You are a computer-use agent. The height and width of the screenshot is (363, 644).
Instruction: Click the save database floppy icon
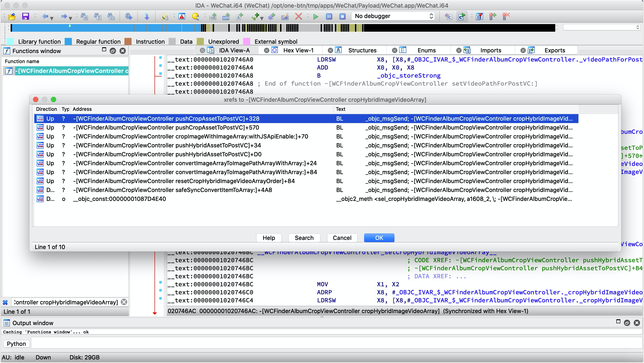[25, 16]
